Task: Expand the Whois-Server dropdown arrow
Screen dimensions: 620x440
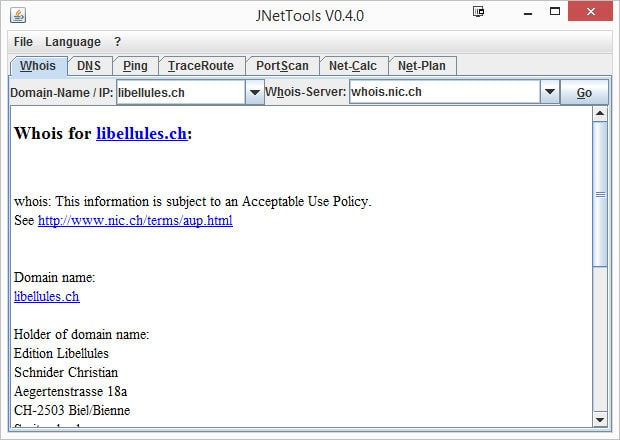Action: coord(550,92)
